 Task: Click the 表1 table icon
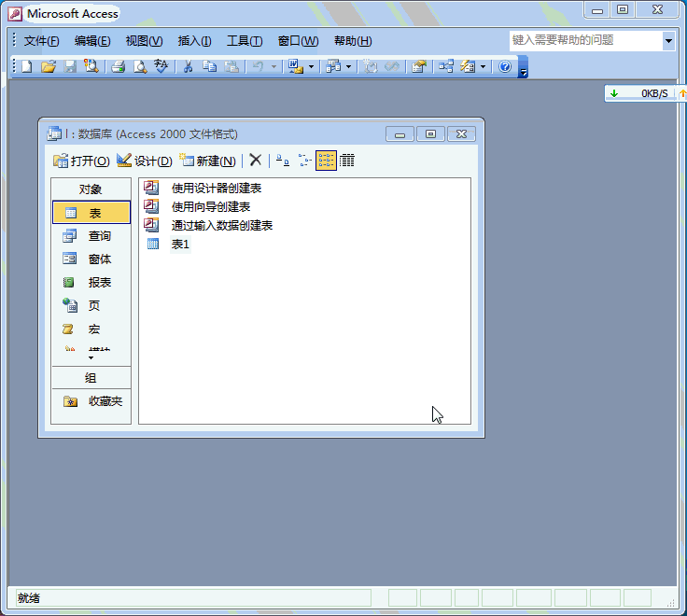pos(153,244)
